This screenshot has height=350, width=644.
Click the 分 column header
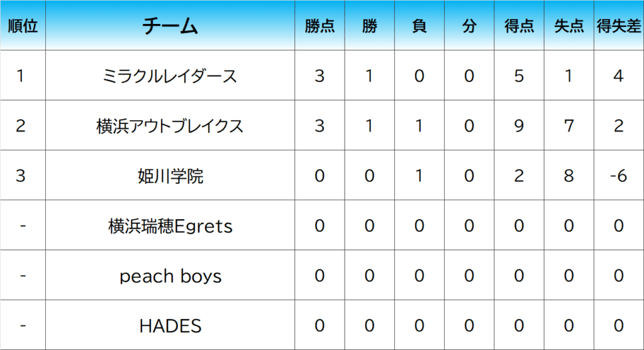point(469,26)
